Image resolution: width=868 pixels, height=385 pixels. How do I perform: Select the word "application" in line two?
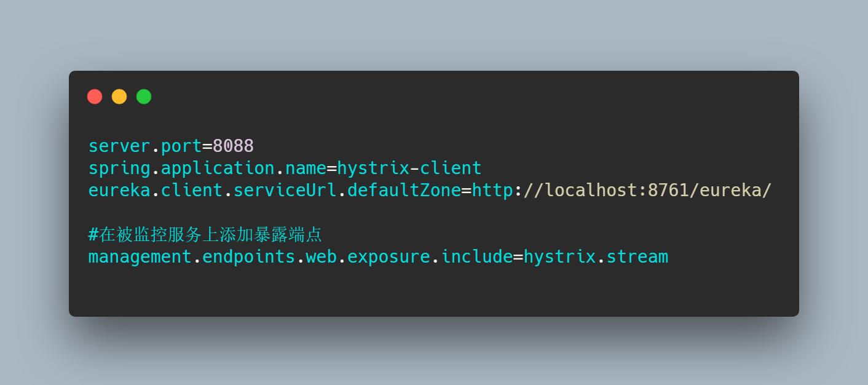218,169
